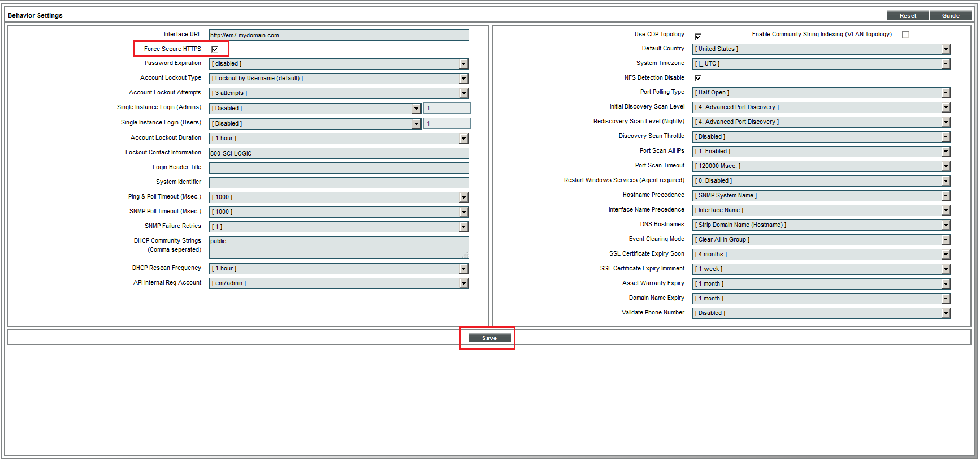Click the Lockout Contact Information field
The height and width of the screenshot is (461, 980).
[339, 153]
